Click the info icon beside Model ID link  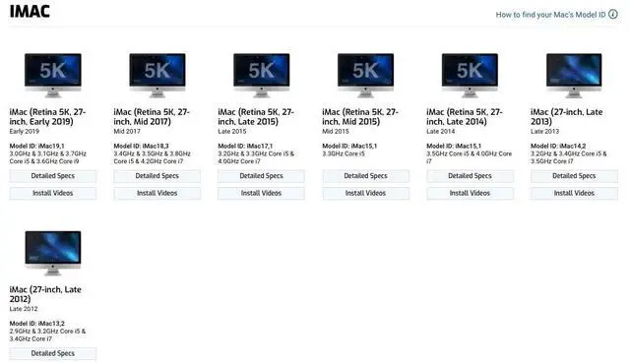[x=612, y=15]
